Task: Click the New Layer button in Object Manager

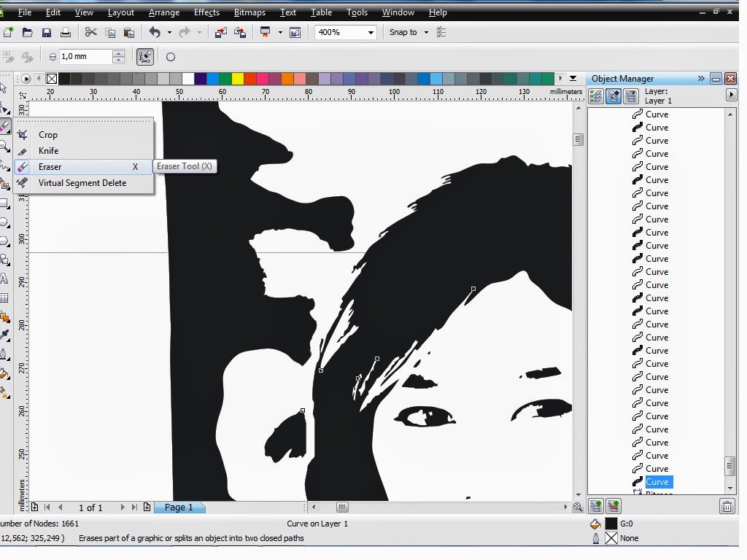Action: click(597, 505)
